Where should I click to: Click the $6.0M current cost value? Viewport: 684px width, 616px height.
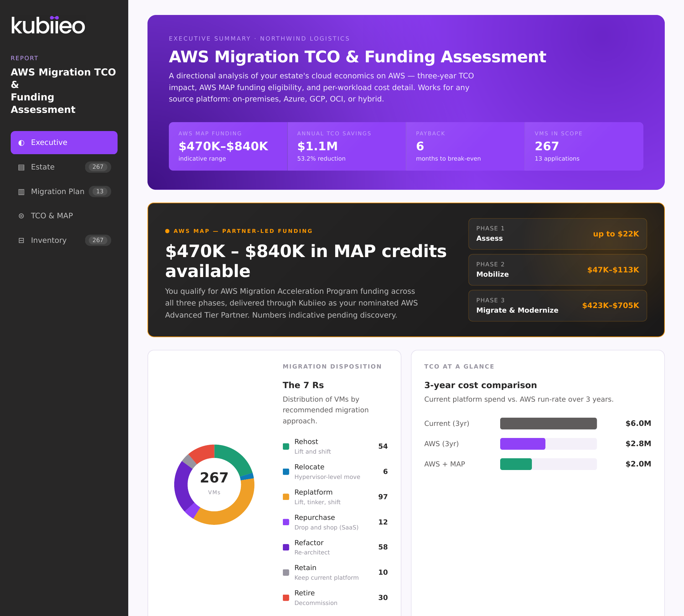tap(638, 423)
